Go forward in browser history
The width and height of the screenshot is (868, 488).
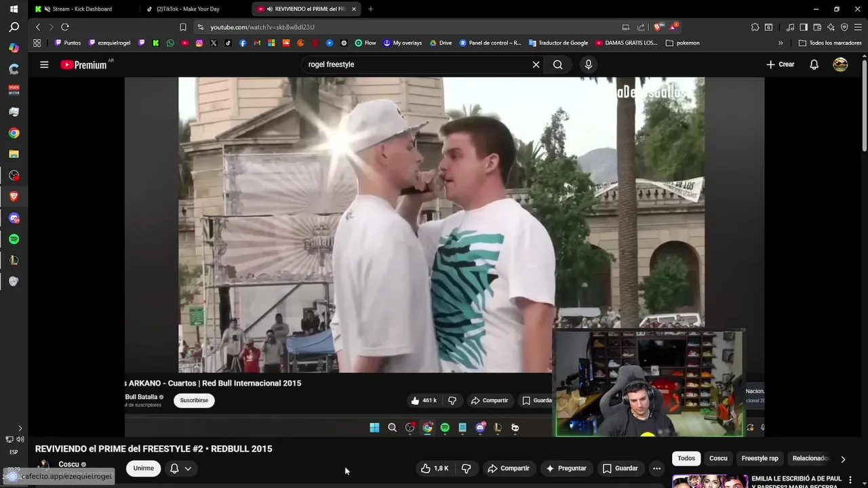(x=51, y=27)
